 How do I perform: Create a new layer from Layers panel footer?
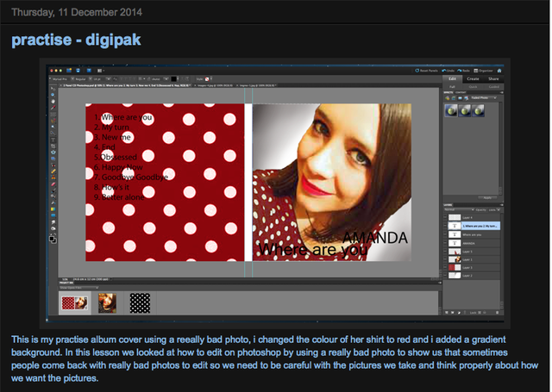click(x=447, y=312)
